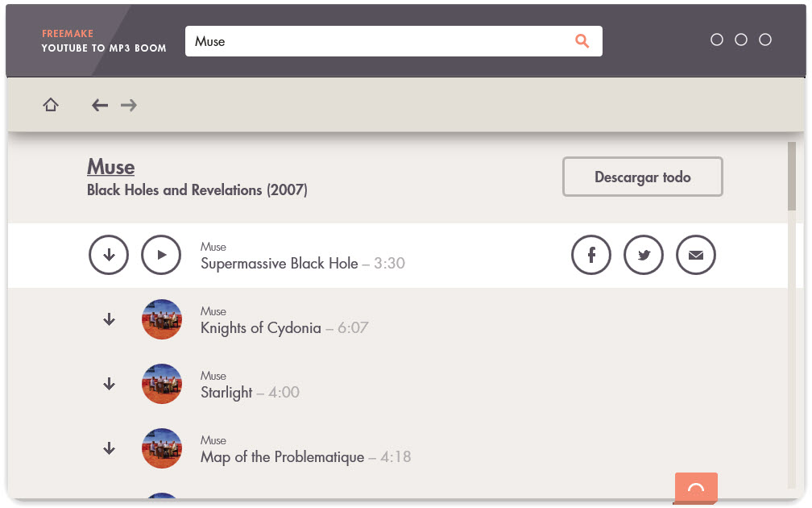Download Map of the Problematique
Viewport: 812px width, 508px height.
(x=109, y=448)
